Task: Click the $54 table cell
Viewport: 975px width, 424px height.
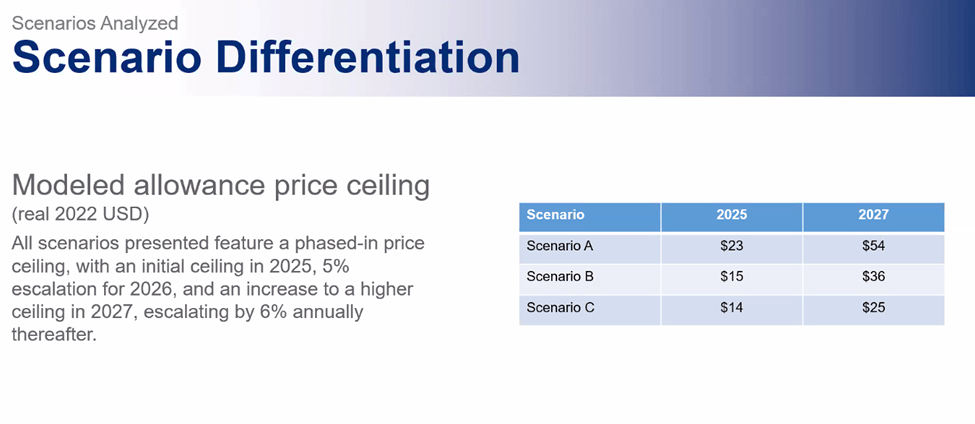Action: (873, 246)
